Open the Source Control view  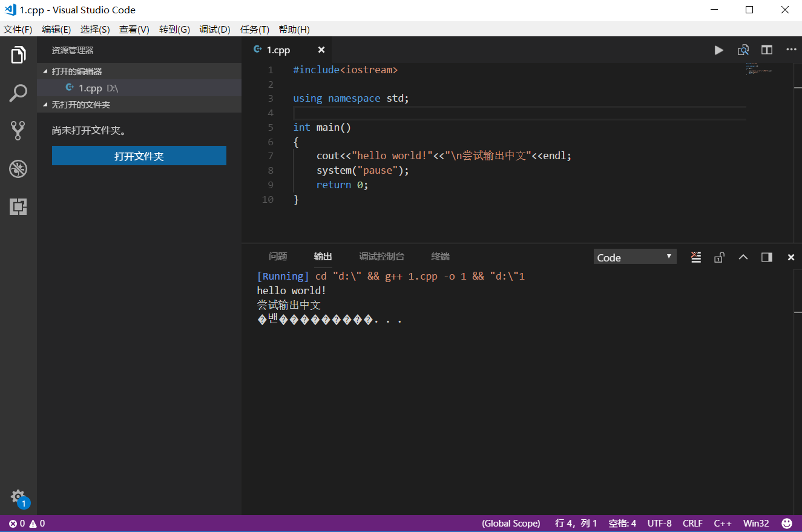tap(18, 131)
